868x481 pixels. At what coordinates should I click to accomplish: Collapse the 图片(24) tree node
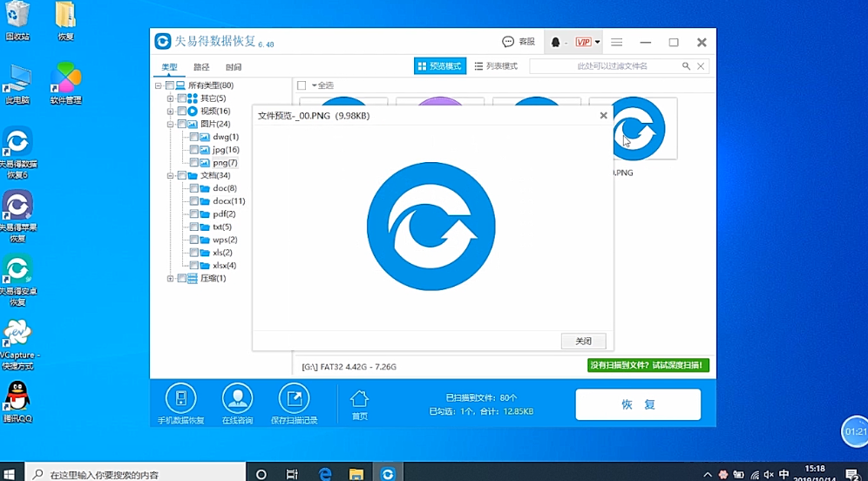171,125
